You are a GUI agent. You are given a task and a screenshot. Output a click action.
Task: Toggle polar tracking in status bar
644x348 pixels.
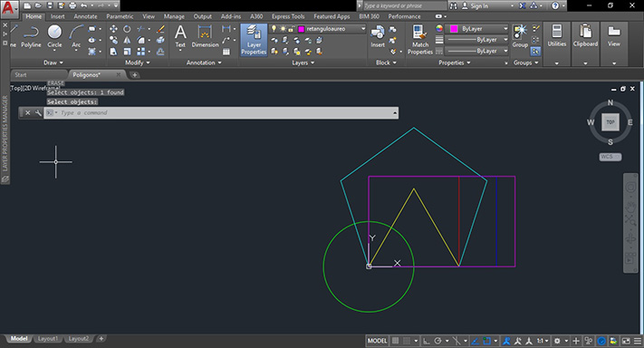point(437,341)
